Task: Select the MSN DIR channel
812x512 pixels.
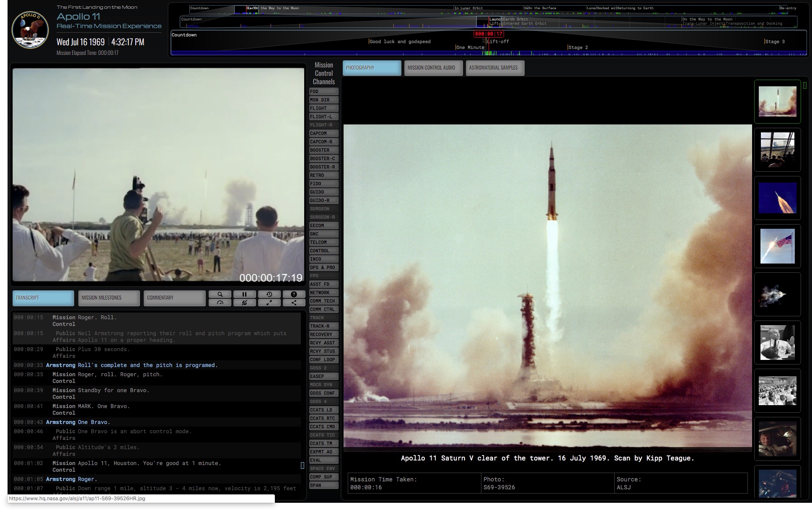Action: [323, 100]
